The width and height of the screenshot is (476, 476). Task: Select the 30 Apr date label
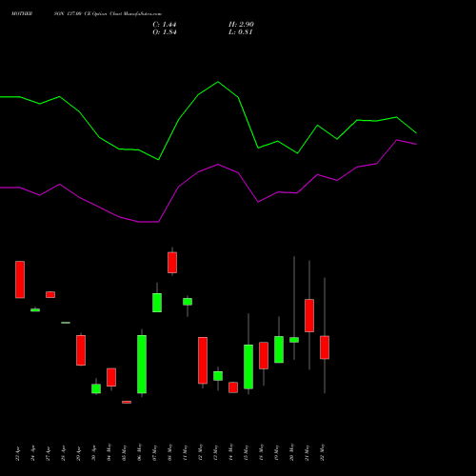[94, 453]
